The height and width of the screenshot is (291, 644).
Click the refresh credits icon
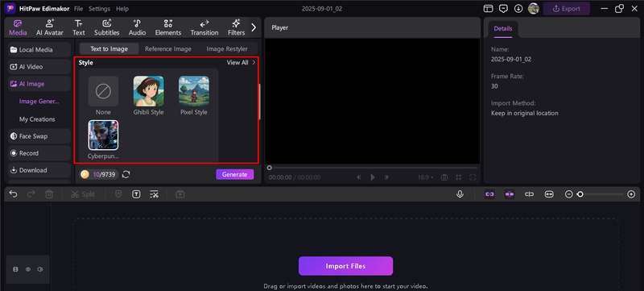click(126, 175)
